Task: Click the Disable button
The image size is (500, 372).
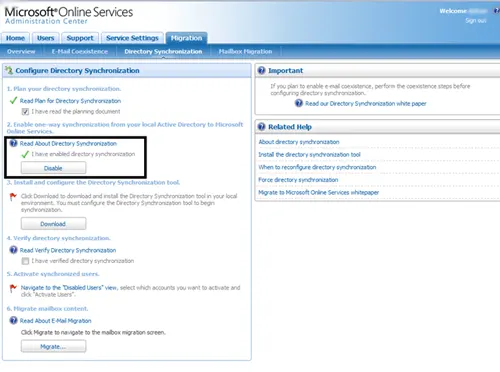Action: (x=53, y=168)
